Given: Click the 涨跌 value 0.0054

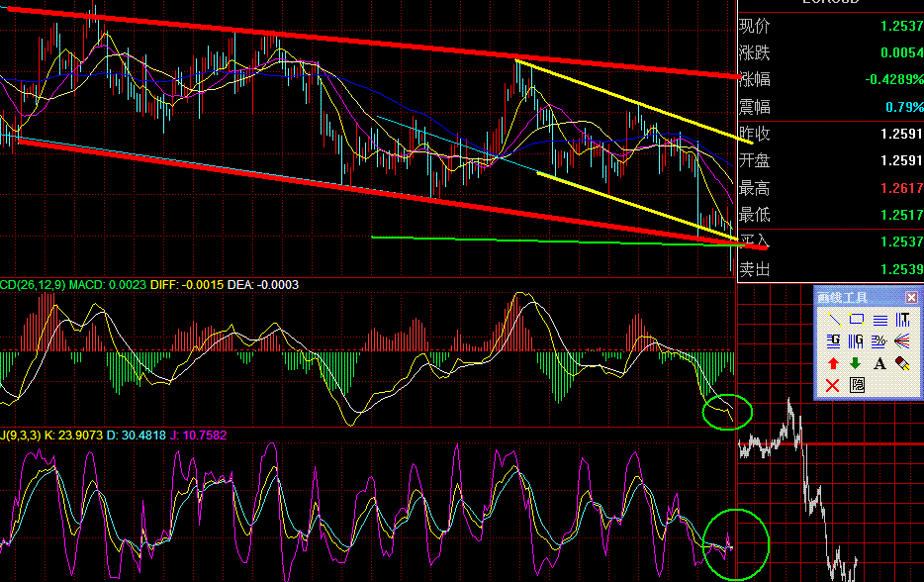Looking at the screenshot, I should tap(901, 53).
